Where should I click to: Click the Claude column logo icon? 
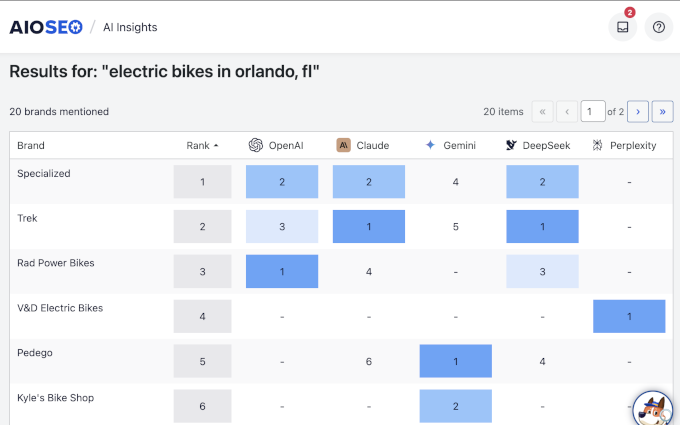343,145
